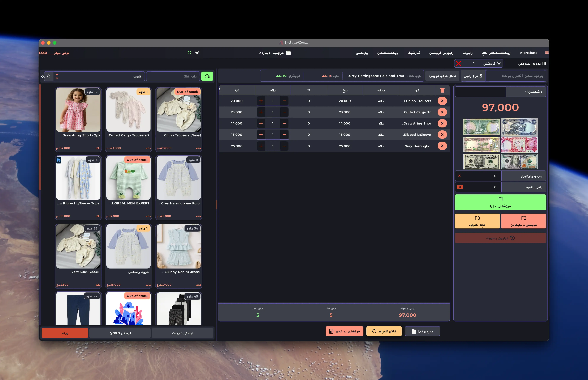588x380 pixels.
Task: Decrease quantity of the Drawstring Shor row
Action: (284, 123)
